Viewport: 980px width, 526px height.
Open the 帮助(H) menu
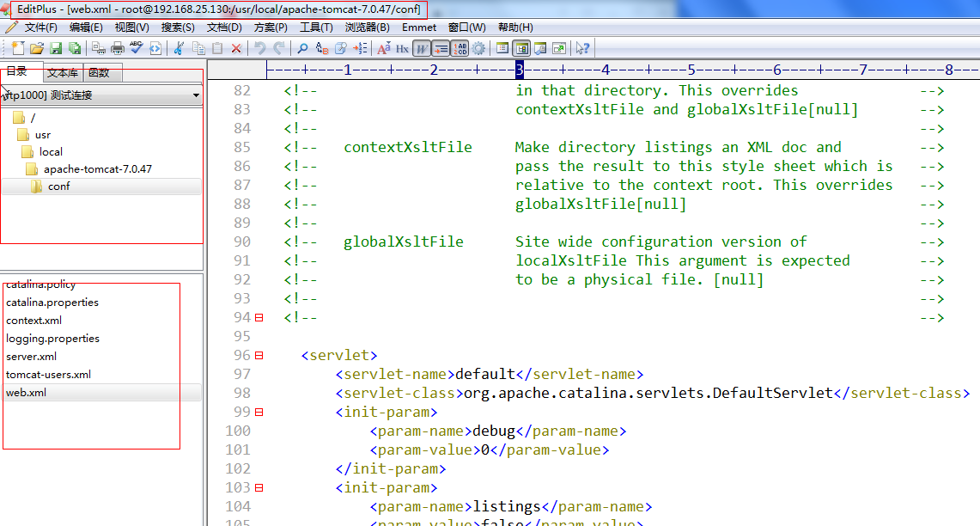pos(515,28)
